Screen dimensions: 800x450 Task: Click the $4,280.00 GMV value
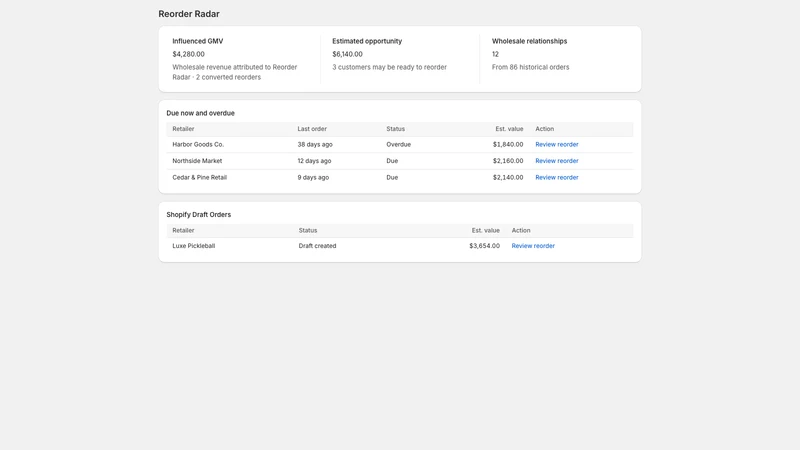click(x=188, y=54)
